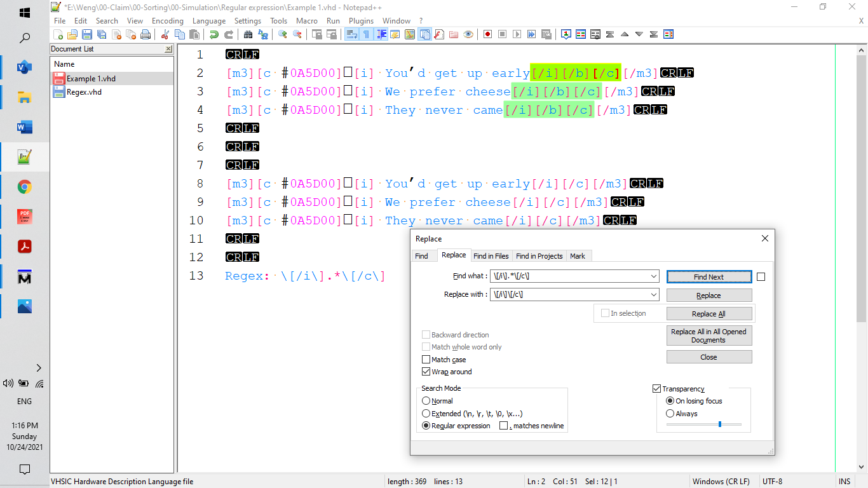This screenshot has width=868, height=488.
Task: Open the Plugins menu
Action: point(361,20)
